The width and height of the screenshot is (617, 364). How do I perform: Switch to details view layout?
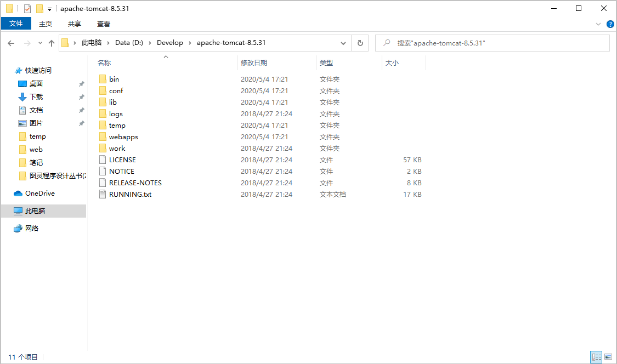point(597,357)
